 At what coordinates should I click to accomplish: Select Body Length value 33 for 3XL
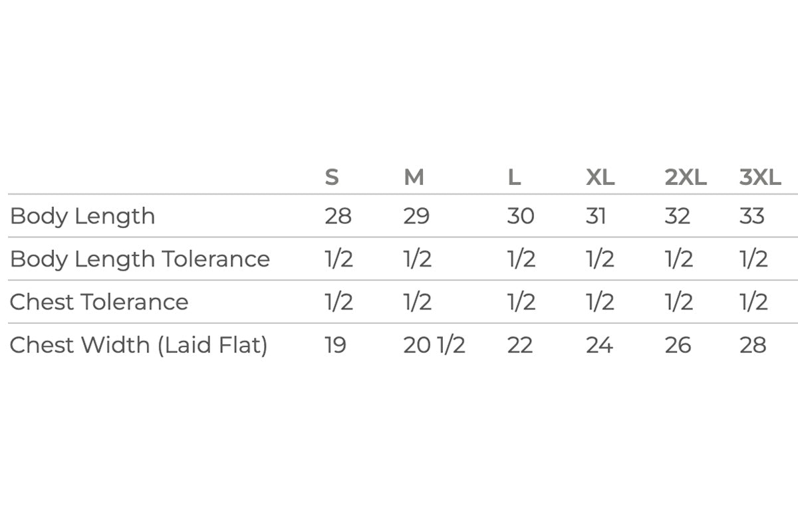[752, 216]
